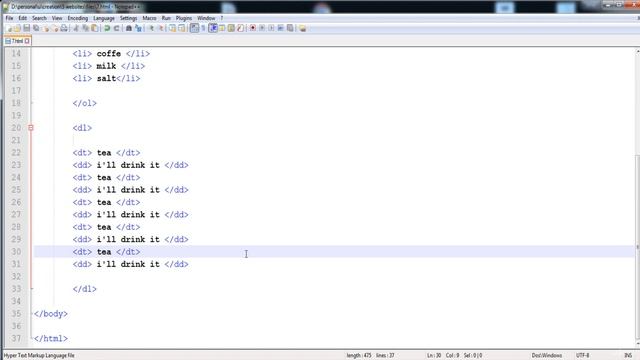Click the tea text on line 22
The height and width of the screenshot is (360, 640).
[104, 153]
